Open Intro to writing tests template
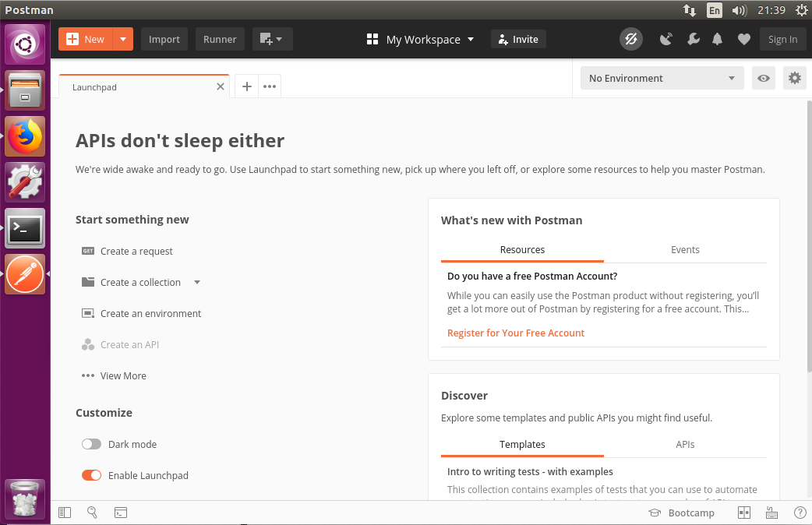Image resolution: width=812 pixels, height=525 pixels. pos(530,472)
